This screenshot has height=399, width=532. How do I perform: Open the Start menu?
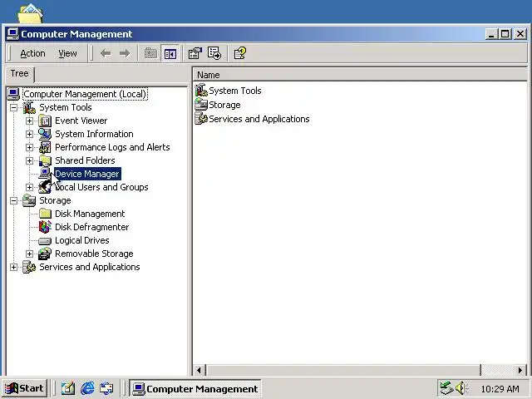(x=24, y=388)
